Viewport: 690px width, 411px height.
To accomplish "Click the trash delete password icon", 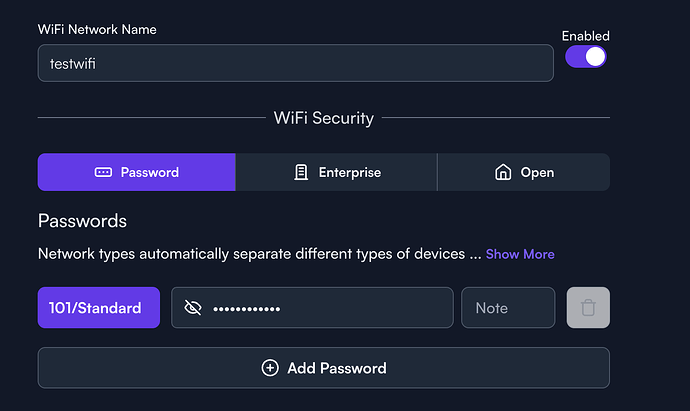I will click(x=588, y=308).
